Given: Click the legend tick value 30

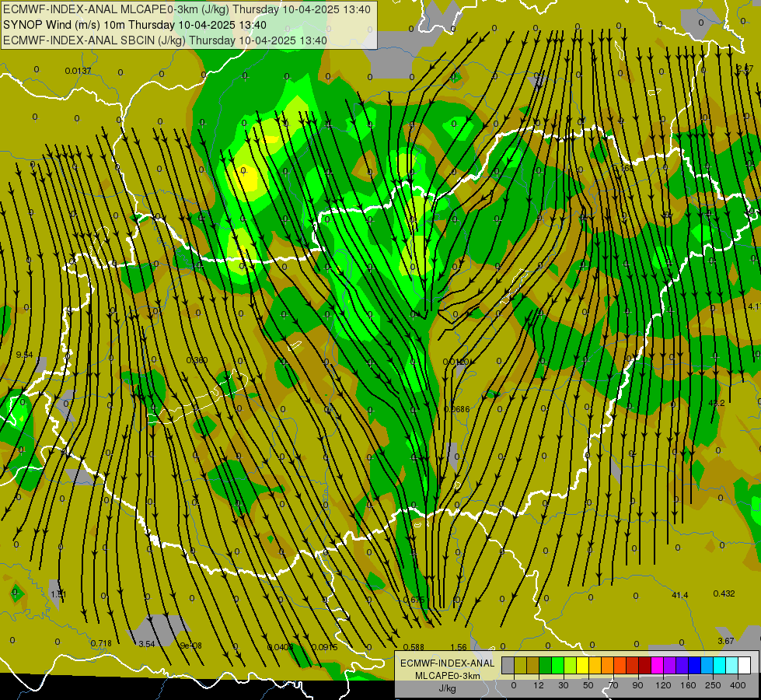Looking at the screenshot, I should (564, 685).
